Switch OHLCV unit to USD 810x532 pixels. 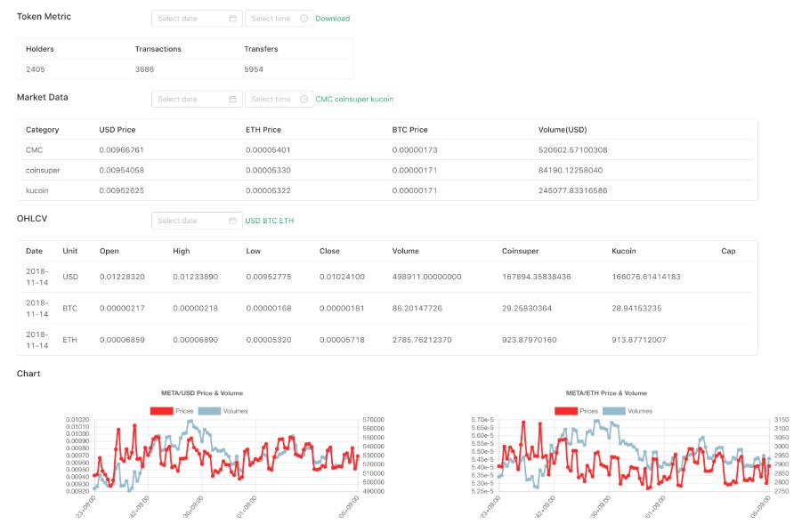253,221
